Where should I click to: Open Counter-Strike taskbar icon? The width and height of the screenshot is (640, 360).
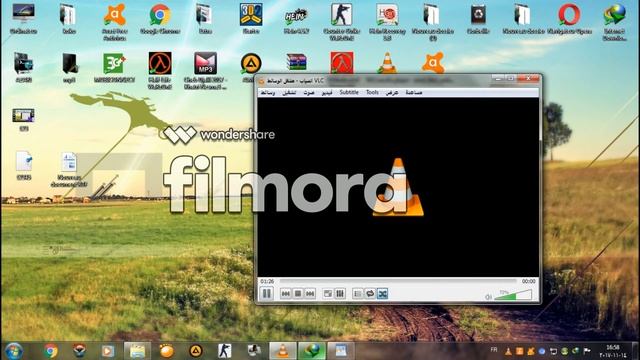pos(224,351)
